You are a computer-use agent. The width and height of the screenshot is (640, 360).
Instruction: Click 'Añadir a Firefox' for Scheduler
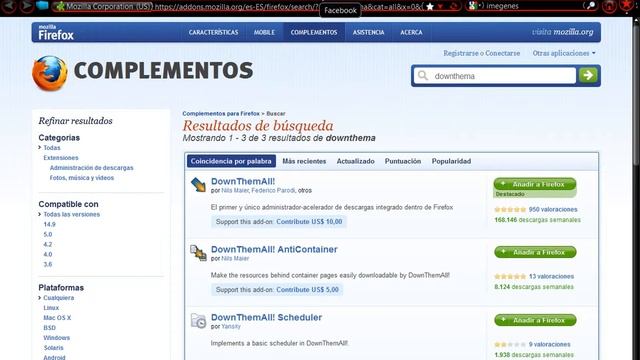[535, 320]
